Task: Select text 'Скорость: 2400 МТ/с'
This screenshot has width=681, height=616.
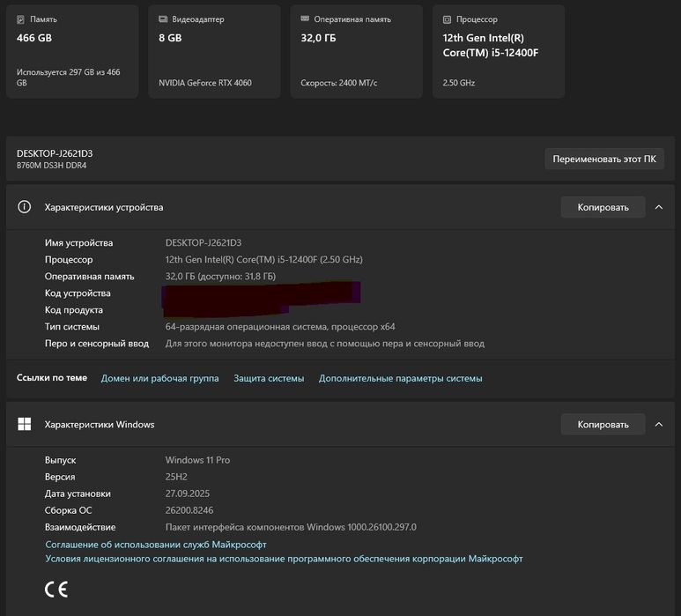Action: pyautogui.click(x=339, y=83)
